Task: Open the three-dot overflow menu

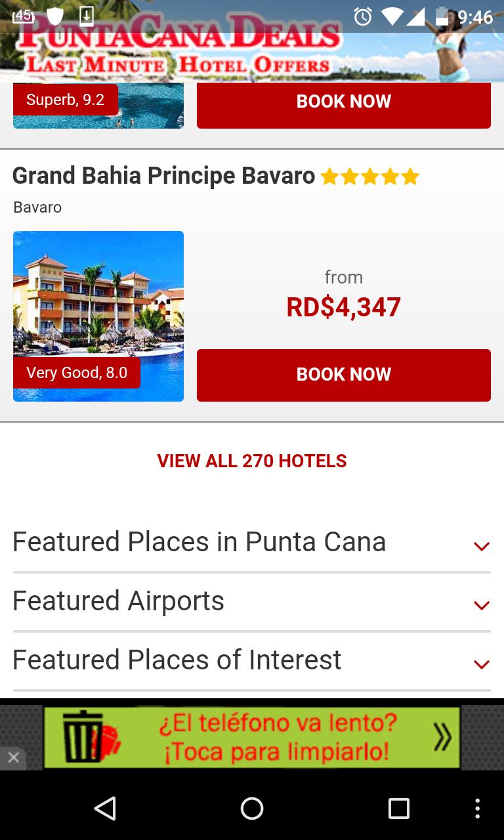Action: click(477, 808)
